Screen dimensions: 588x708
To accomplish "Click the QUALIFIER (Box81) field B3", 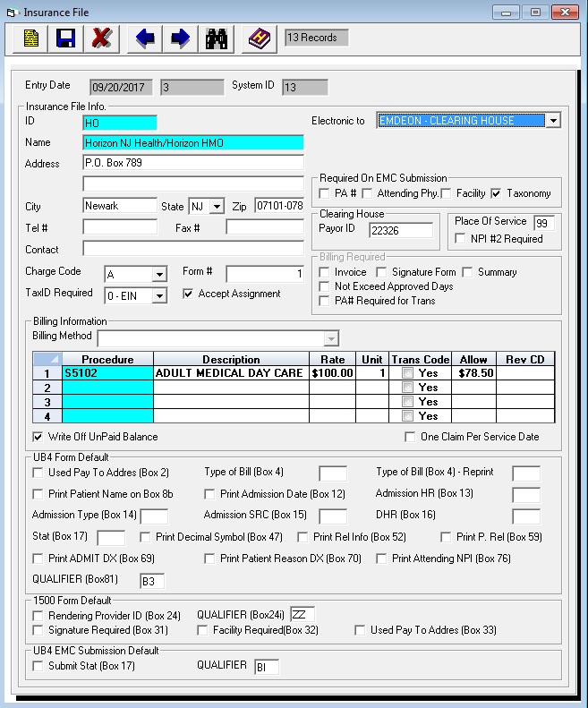I will [152, 581].
